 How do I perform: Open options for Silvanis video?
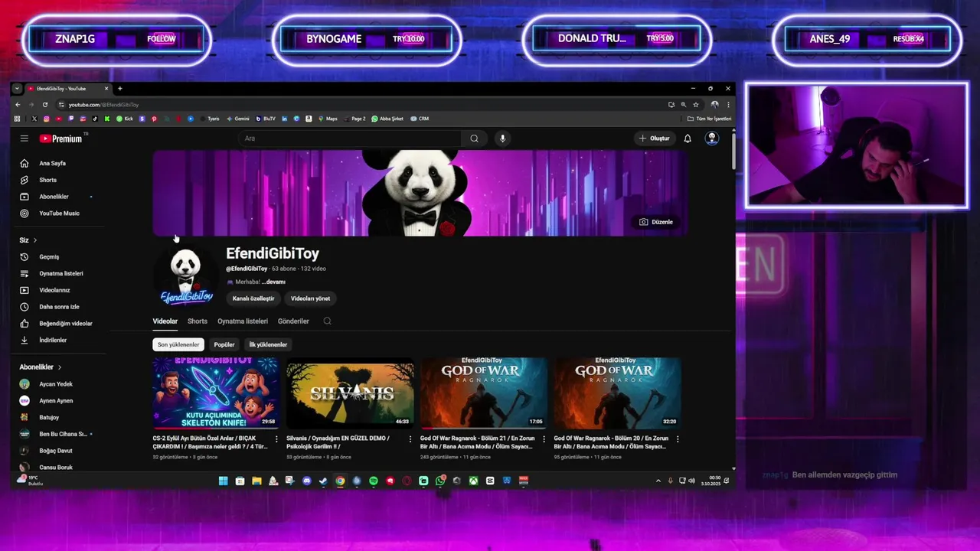[x=410, y=439]
